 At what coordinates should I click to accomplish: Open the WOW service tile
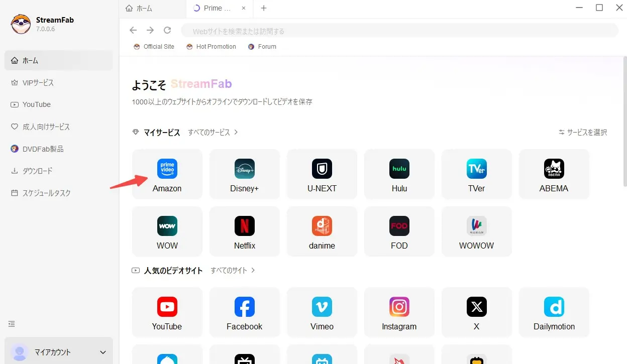[167, 231]
